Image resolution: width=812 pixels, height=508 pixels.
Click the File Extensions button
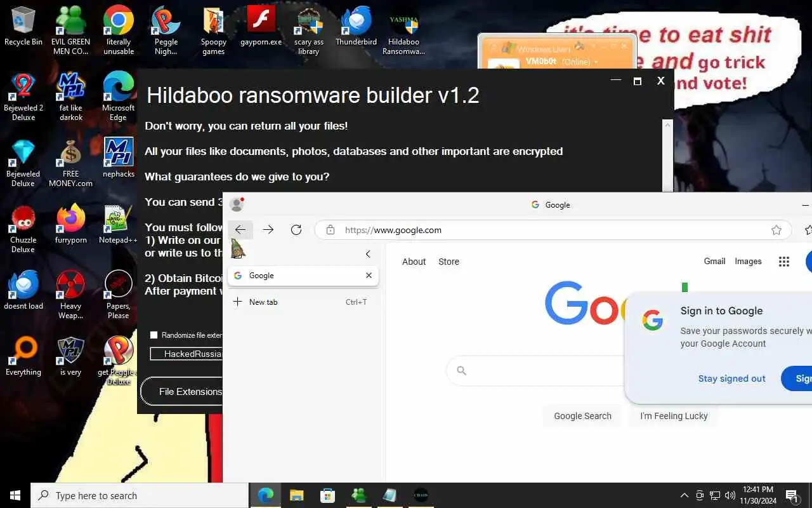coord(182,391)
